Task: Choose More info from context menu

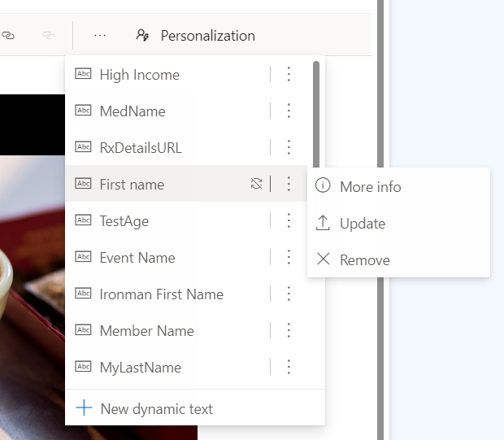Action: click(370, 187)
